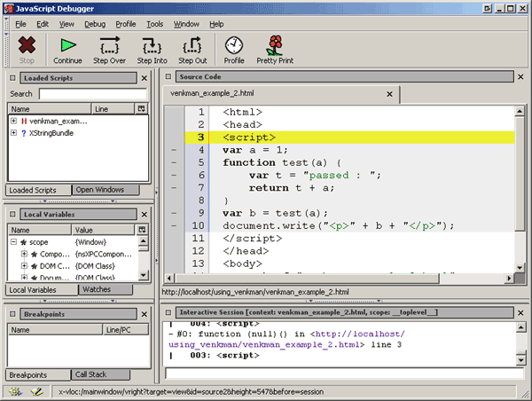532x401 pixels.
Task: Open the Help menu
Action: tap(216, 24)
